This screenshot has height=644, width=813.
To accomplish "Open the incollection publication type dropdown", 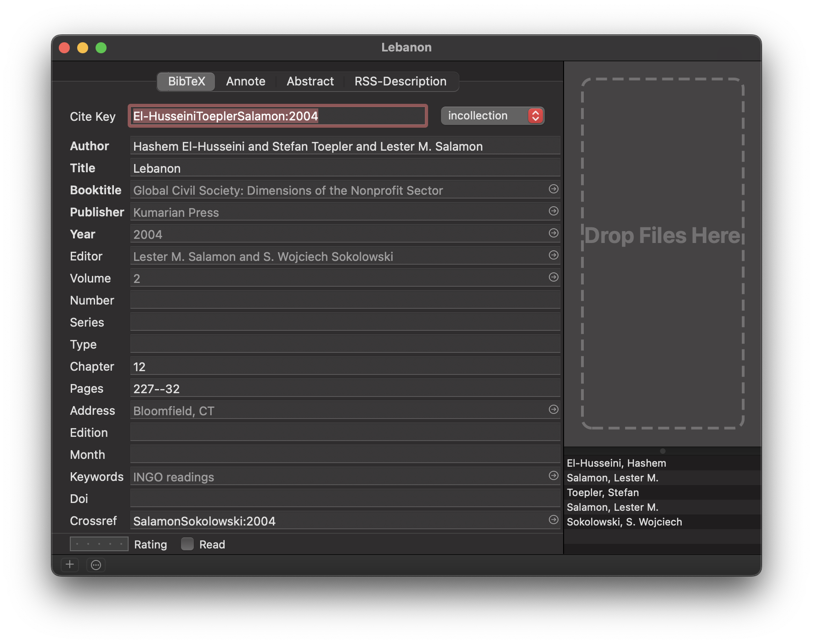I will 492,115.
